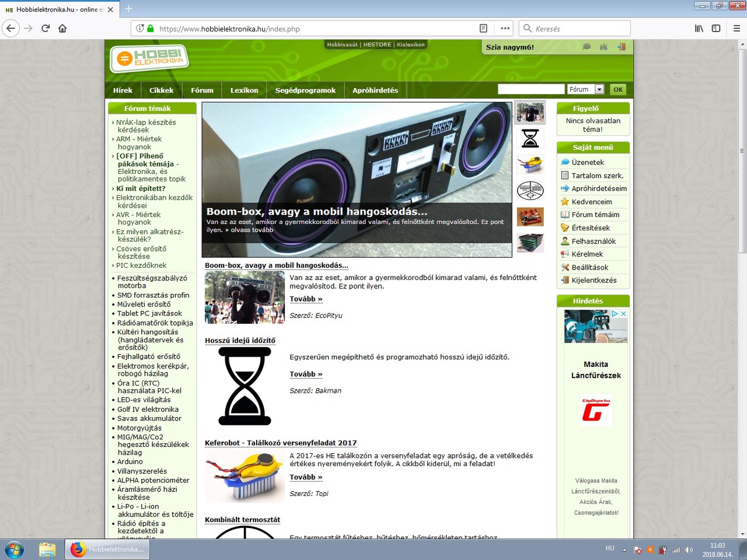Open forum topic NYÁK-lap készítés kérdések
747x560 pixels.
pyautogui.click(x=145, y=126)
